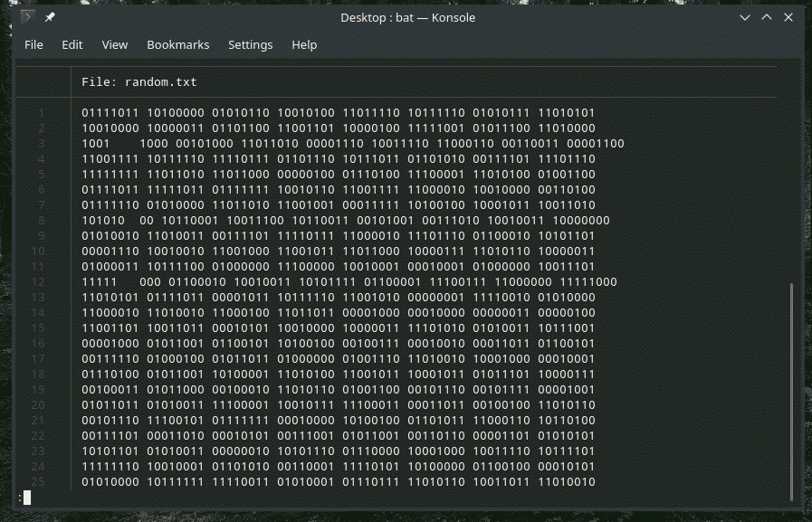Click line number 1 in the gutter

[42, 113]
